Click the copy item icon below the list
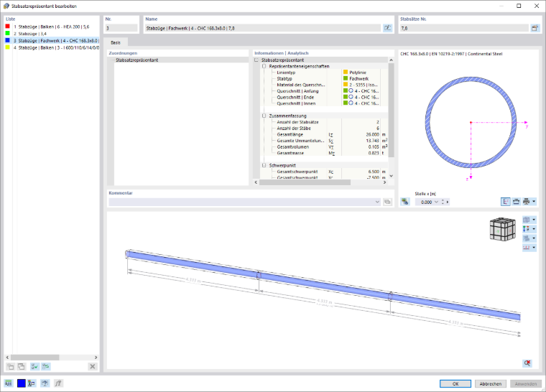Viewport: 546px width, 392px height. coord(22,366)
